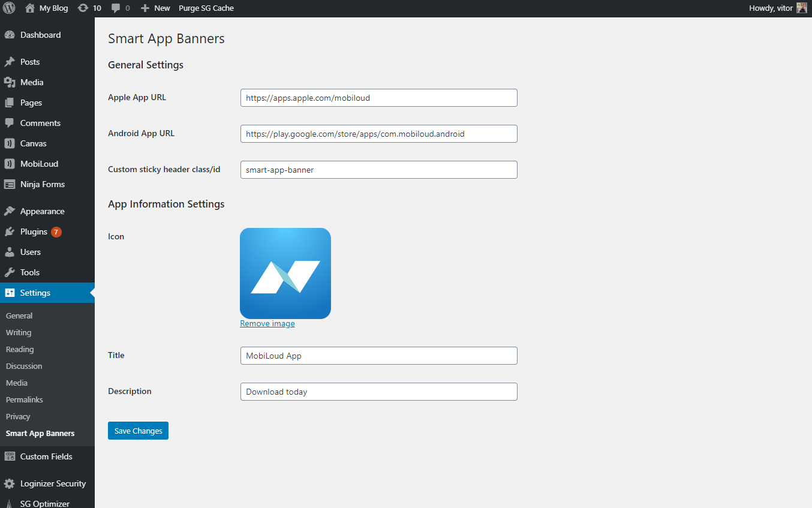This screenshot has width=812, height=508.
Task: Click the Canvas sidebar icon
Action: [10, 143]
